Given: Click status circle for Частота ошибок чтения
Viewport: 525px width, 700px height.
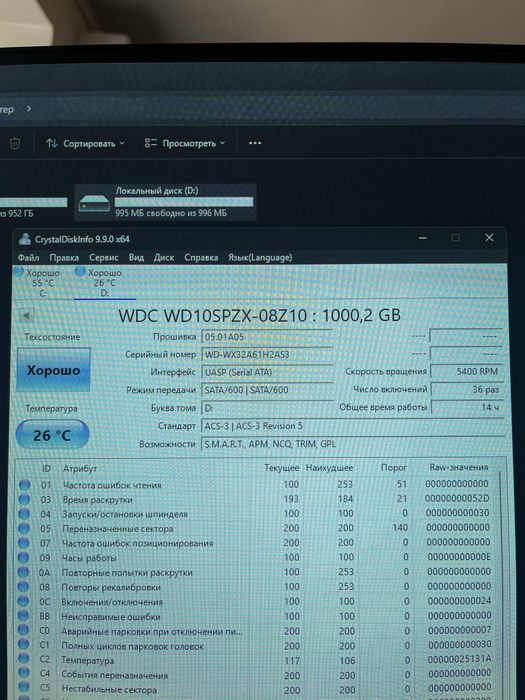Looking at the screenshot, I should pos(25,485).
